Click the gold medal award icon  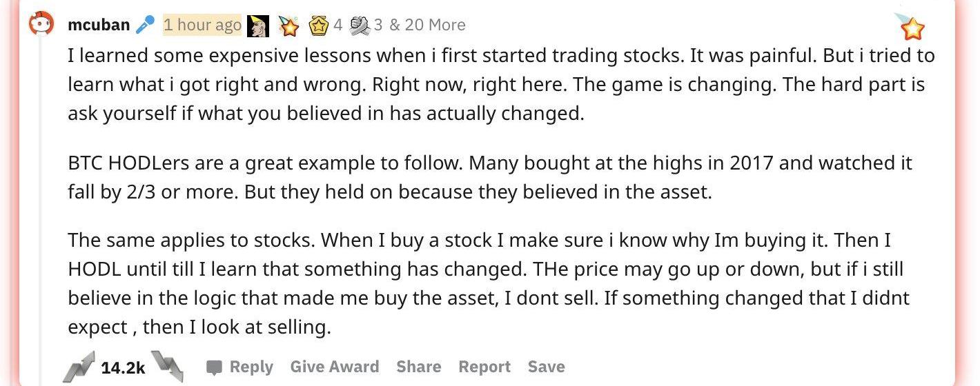(318, 26)
